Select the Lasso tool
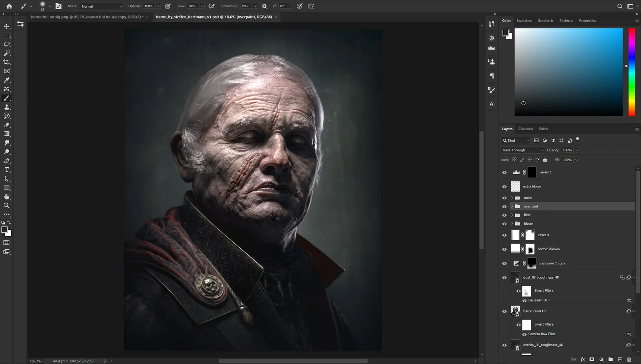The width and height of the screenshot is (641, 364). (x=6, y=44)
